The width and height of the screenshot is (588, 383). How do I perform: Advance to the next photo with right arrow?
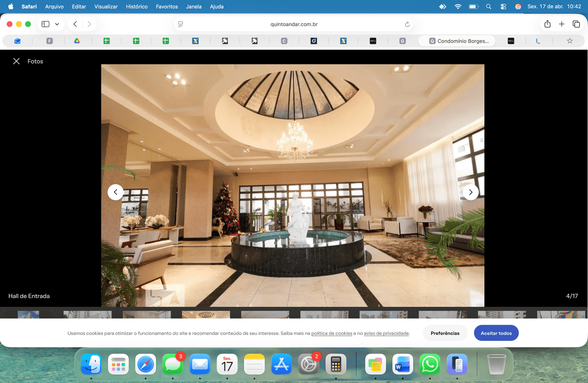click(x=471, y=192)
